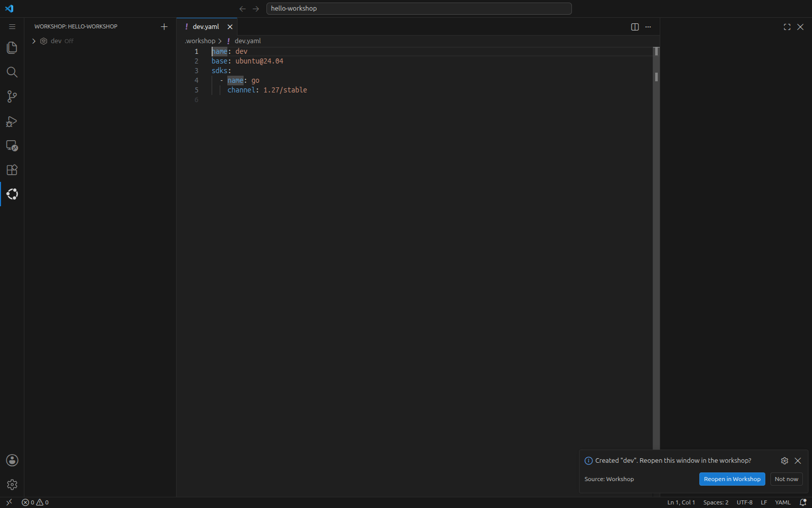The image size is (812, 508).
Task: Click on '1.27/stable' value in editor
Action: pyautogui.click(x=285, y=90)
